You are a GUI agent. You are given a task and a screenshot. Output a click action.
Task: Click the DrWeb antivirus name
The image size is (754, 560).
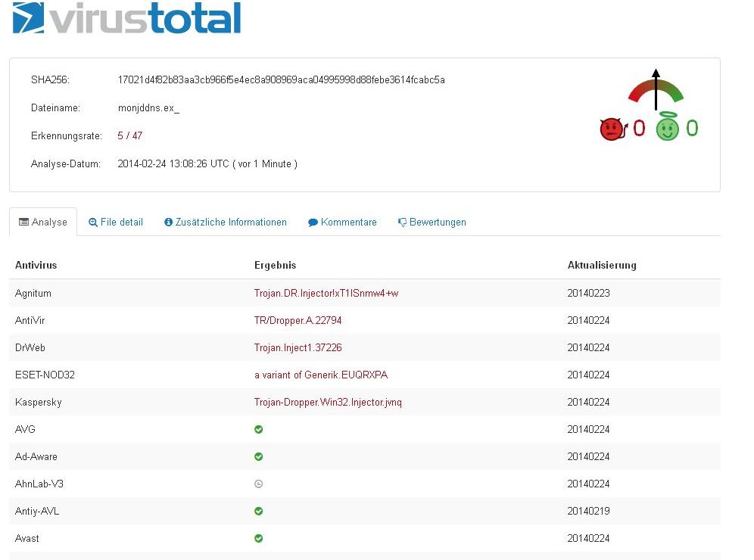tap(30, 347)
